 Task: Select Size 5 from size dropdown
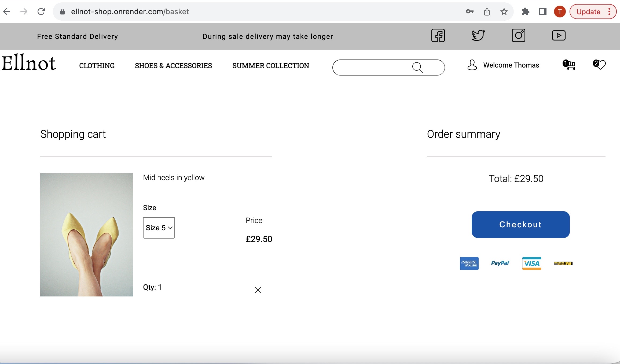click(x=159, y=228)
